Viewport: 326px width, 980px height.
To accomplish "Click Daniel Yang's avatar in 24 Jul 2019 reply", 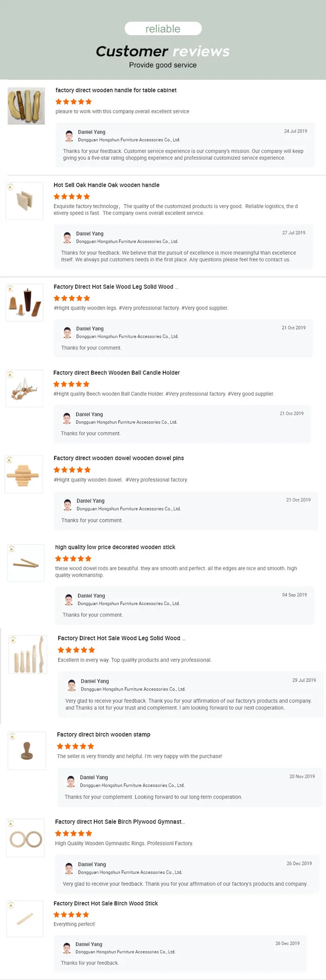I will pyautogui.click(x=69, y=136).
